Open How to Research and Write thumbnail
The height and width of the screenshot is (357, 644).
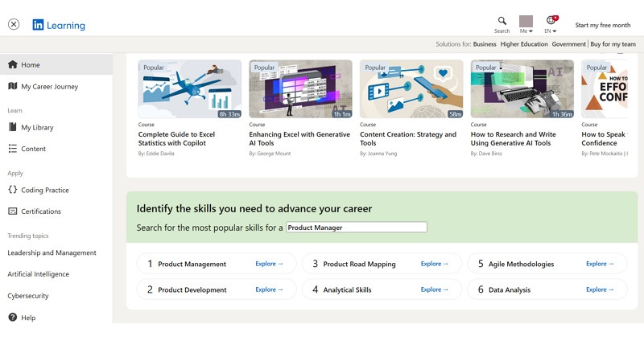click(x=522, y=89)
